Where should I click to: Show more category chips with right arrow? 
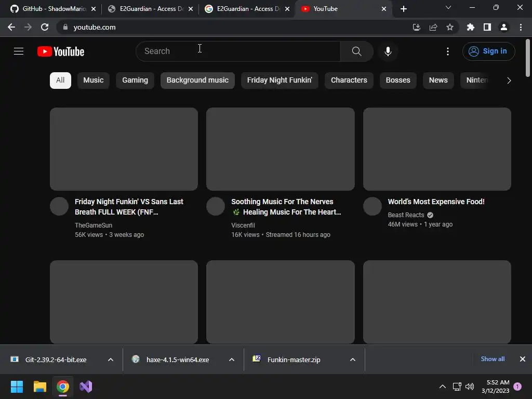pyautogui.click(x=509, y=81)
